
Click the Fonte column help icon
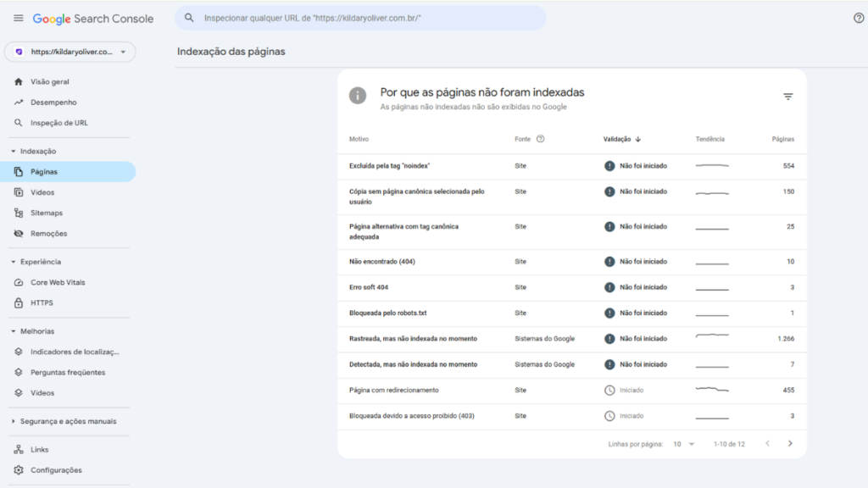pos(540,139)
